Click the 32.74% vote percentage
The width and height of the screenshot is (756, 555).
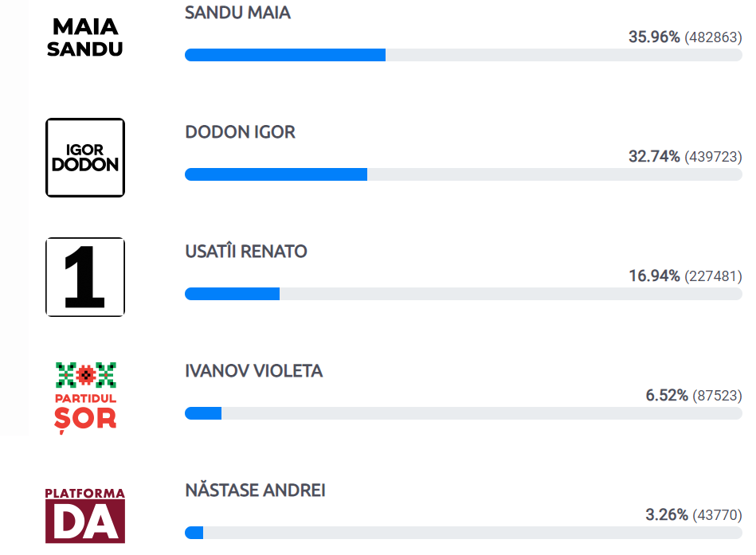click(x=654, y=157)
